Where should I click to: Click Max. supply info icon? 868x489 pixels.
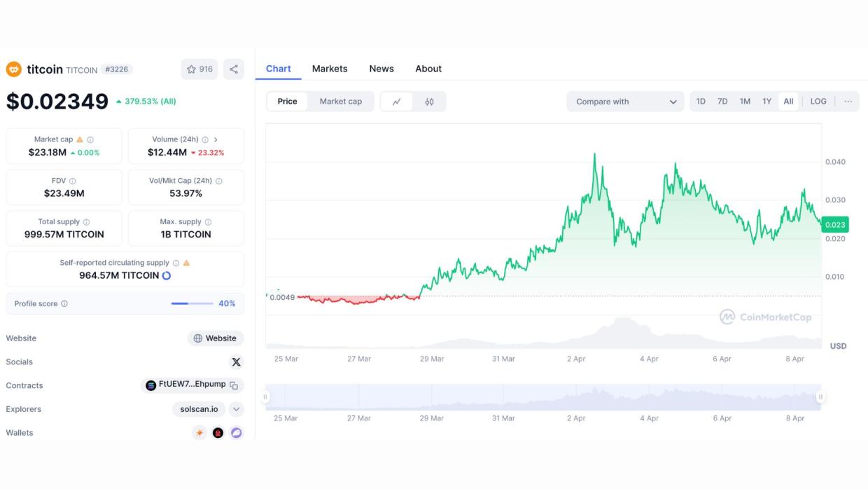[x=208, y=222]
